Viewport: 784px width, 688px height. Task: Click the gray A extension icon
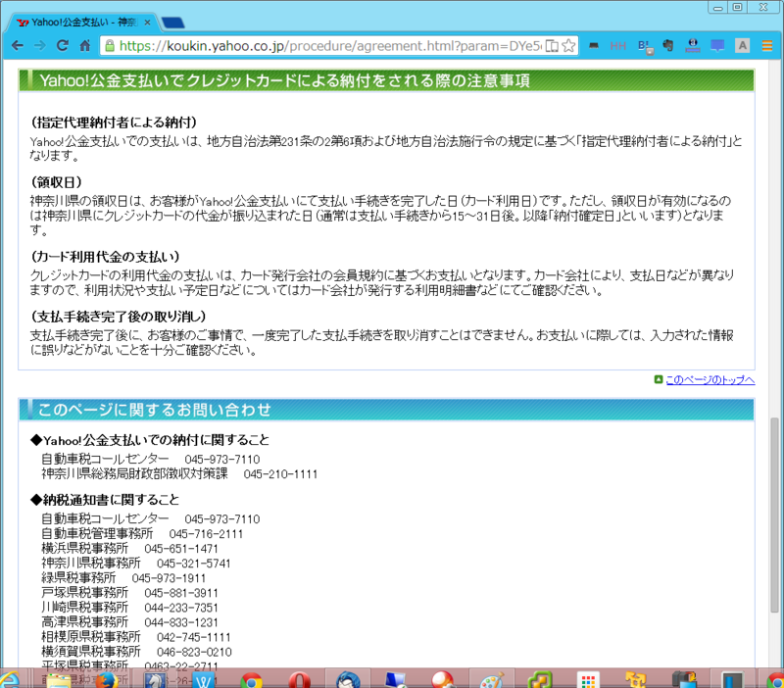pos(743,46)
